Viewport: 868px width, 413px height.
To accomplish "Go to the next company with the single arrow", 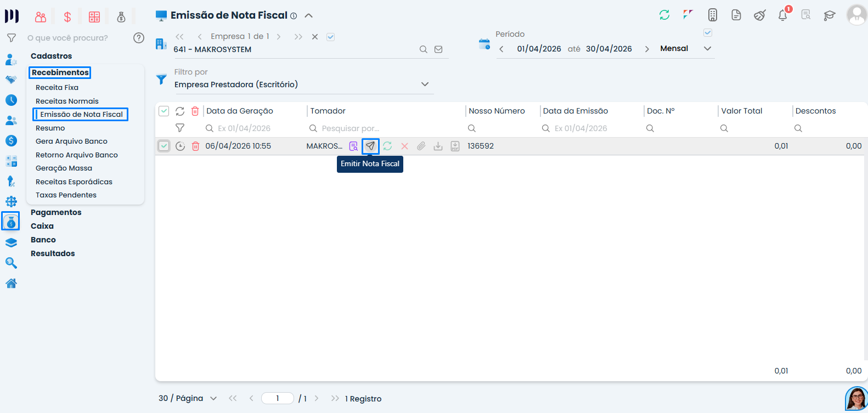I will pos(279,37).
